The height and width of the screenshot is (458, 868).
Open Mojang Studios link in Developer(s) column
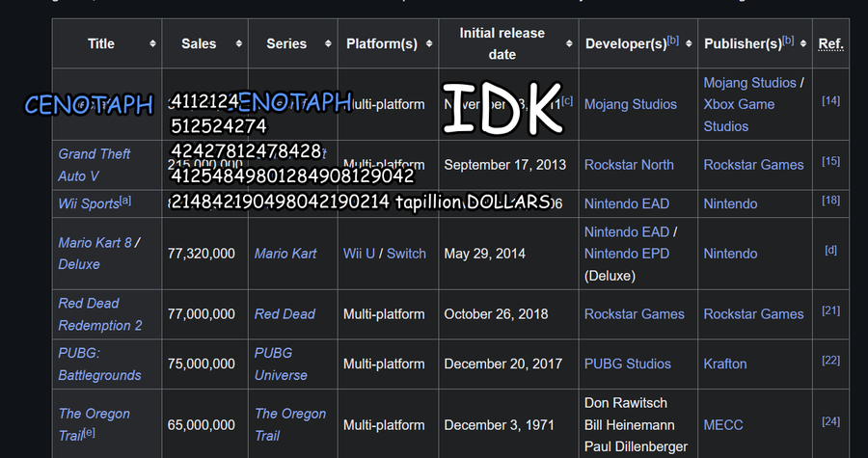pyautogui.click(x=631, y=104)
